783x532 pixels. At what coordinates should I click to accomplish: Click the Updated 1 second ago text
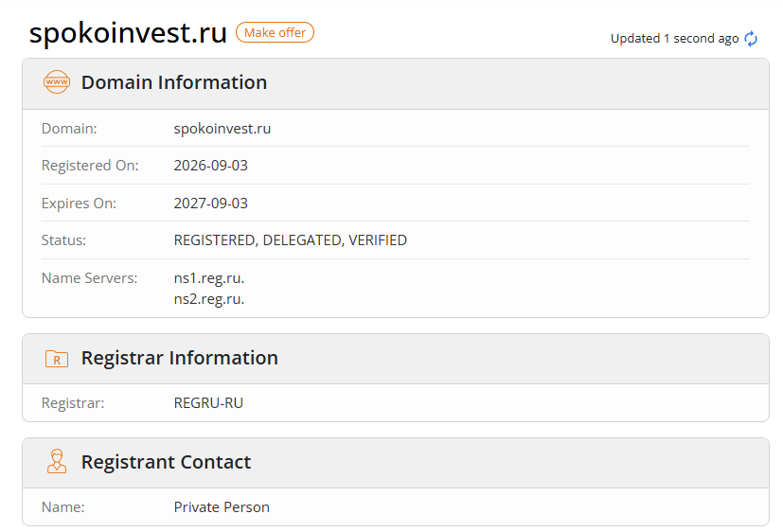(x=675, y=39)
